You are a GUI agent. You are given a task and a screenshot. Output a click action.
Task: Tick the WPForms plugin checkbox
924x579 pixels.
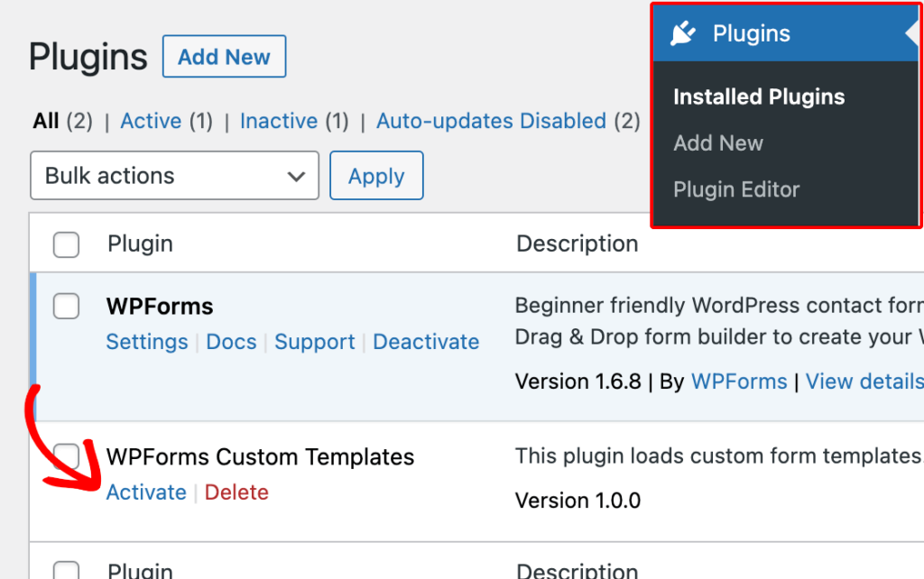[x=66, y=307]
